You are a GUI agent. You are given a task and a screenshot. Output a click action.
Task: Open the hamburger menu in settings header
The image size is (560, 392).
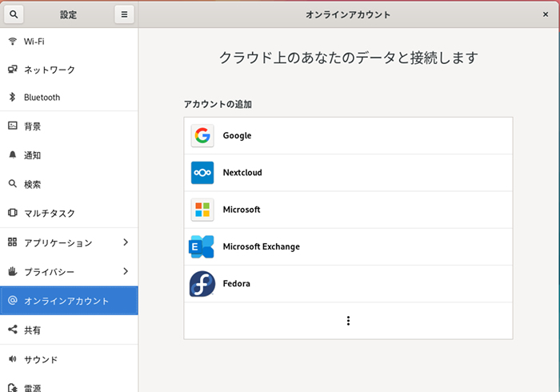[124, 14]
